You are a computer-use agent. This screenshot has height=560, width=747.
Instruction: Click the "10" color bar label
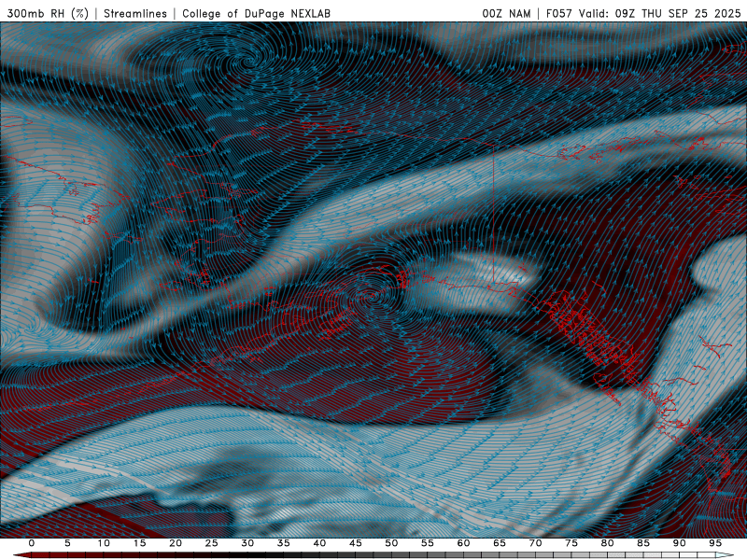pos(104,543)
